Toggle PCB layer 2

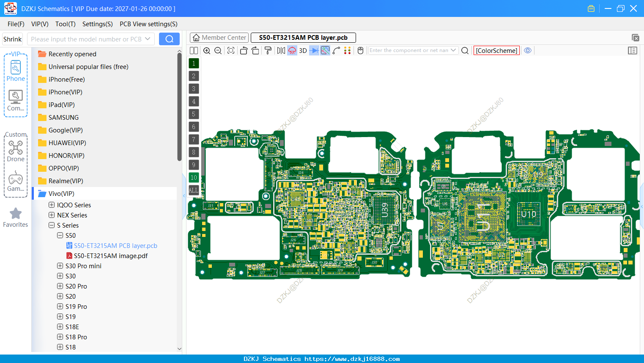click(x=194, y=76)
